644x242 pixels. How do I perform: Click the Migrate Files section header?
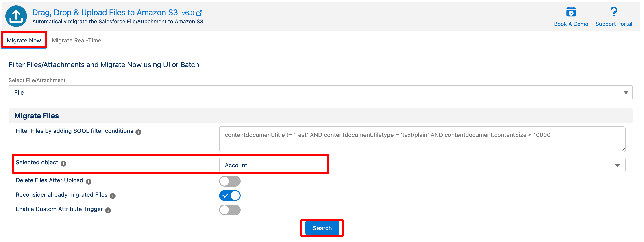(320, 116)
